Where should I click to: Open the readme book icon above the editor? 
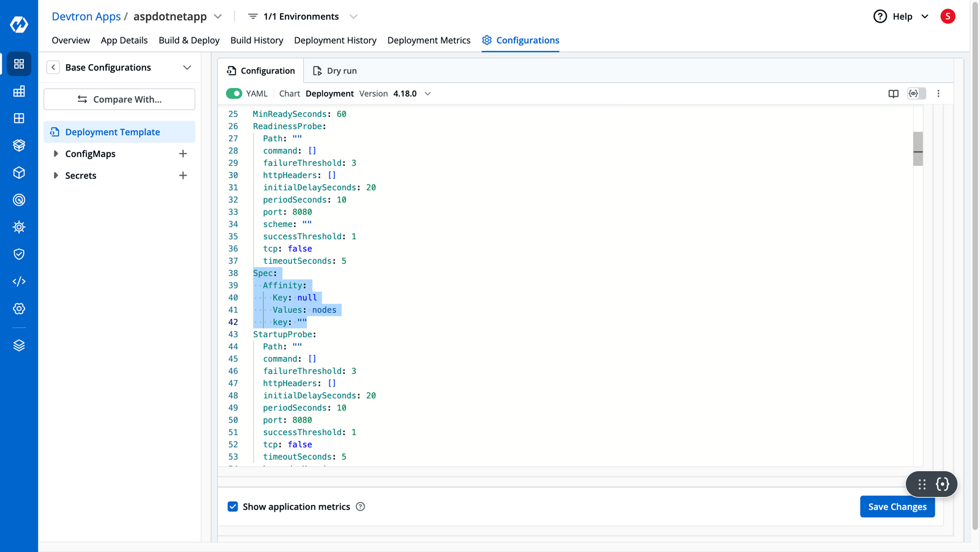coord(894,94)
